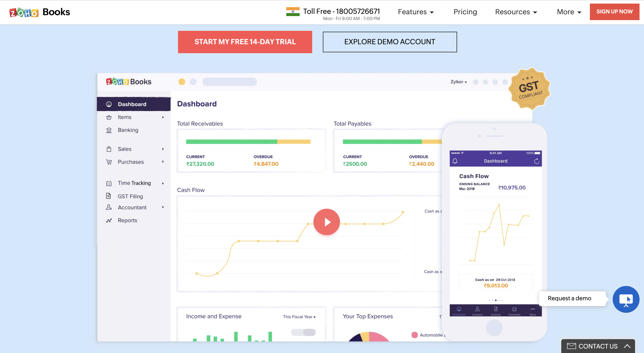This screenshot has height=353, width=644.
Task: Click the Accountant person icon
Action: point(109,207)
